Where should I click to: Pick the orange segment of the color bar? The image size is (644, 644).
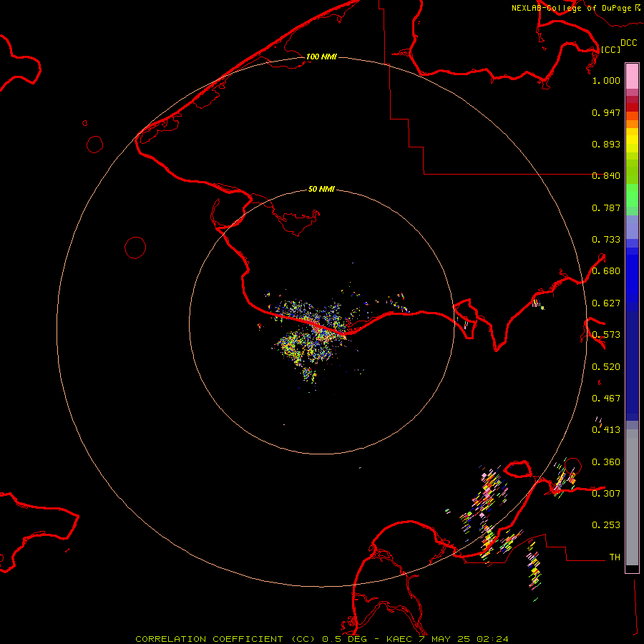coord(632,124)
